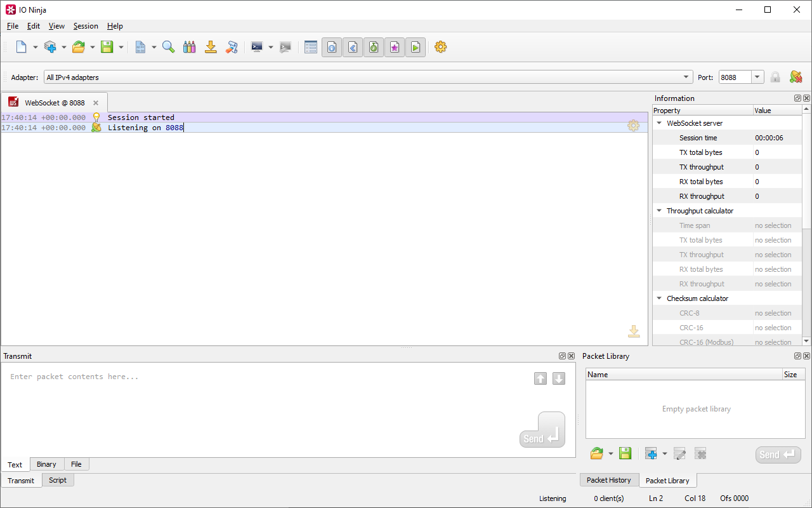Select the Text transmit tab
Viewport: 812px width, 508px height.
click(15, 465)
